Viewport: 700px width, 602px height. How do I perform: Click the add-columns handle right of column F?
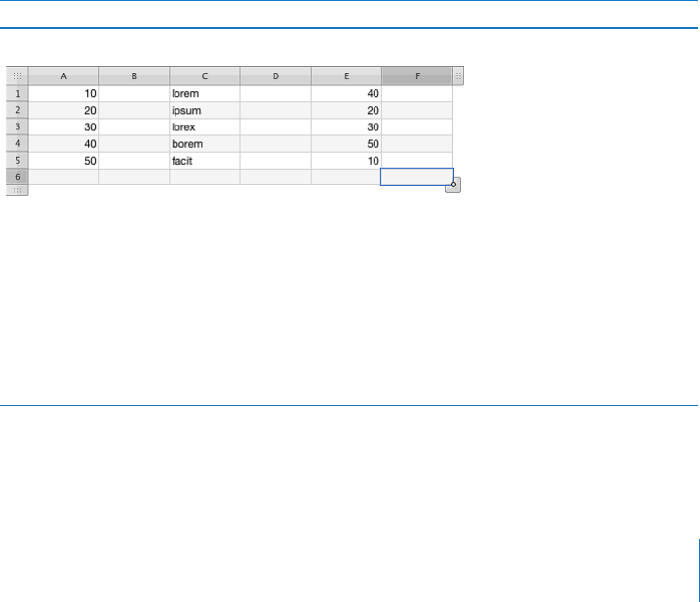point(458,75)
